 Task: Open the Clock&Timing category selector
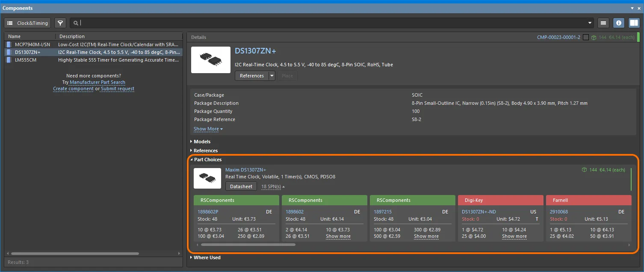27,23
